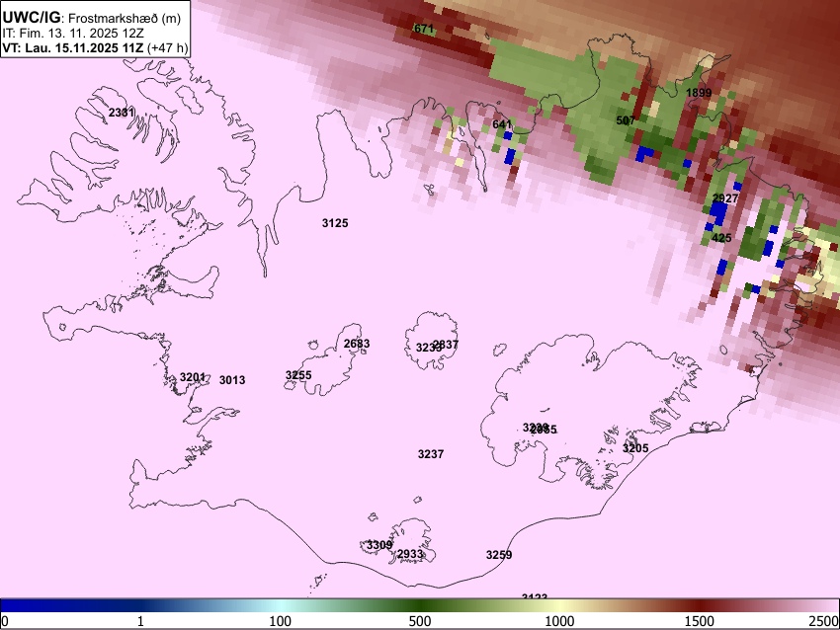Pick the map value 3237
840x630 pixels.
[x=431, y=454]
